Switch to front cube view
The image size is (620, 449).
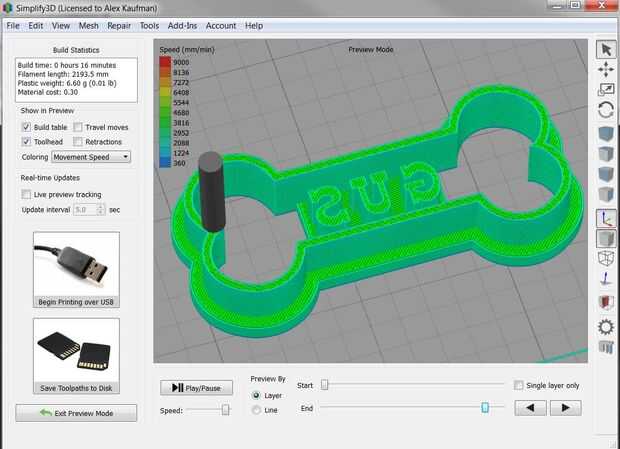(606, 174)
